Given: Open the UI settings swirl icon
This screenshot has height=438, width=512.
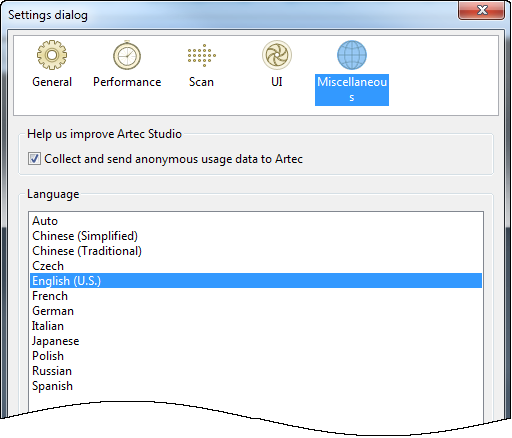Looking at the screenshot, I should [277, 55].
